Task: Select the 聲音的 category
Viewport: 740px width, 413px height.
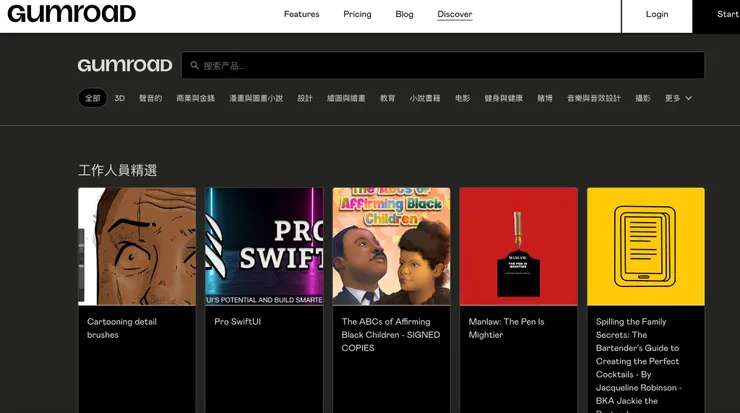Action: [x=151, y=98]
